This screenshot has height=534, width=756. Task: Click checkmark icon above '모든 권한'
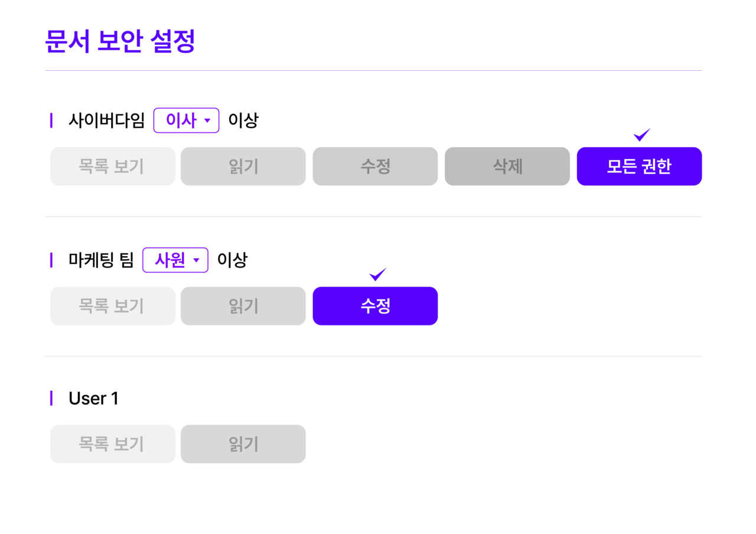pos(641,135)
